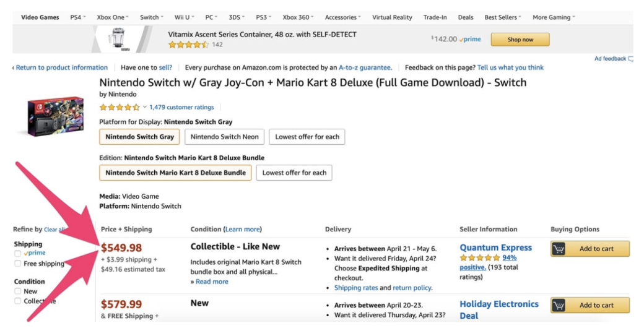Expand the 3DS dropdown menu
Screen dimensions: 644x336
click(x=237, y=17)
